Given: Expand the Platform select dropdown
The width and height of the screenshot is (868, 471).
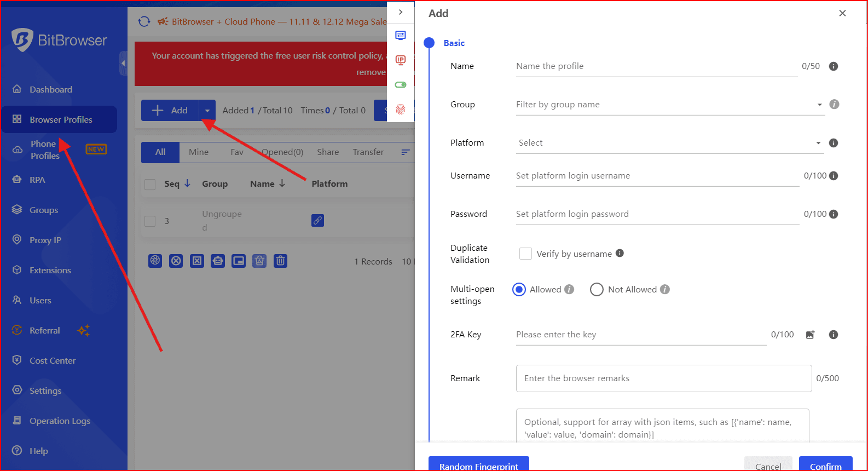Looking at the screenshot, I should pyautogui.click(x=669, y=143).
